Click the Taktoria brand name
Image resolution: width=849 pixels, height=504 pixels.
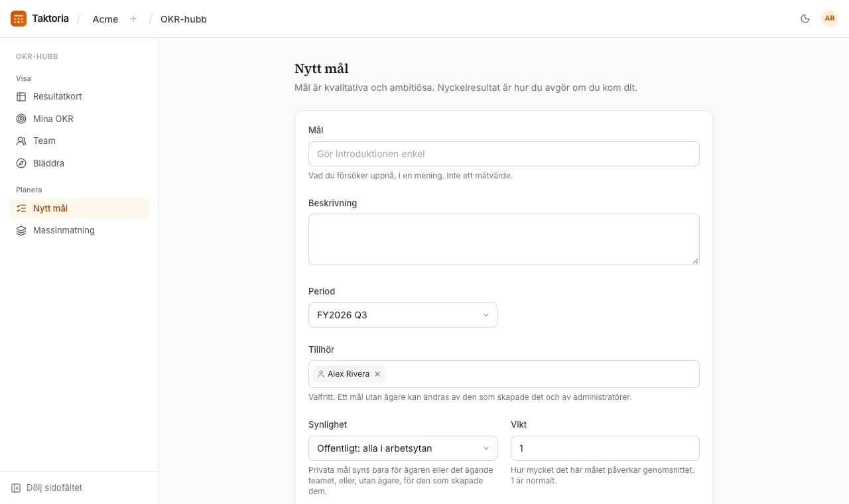[x=50, y=19]
